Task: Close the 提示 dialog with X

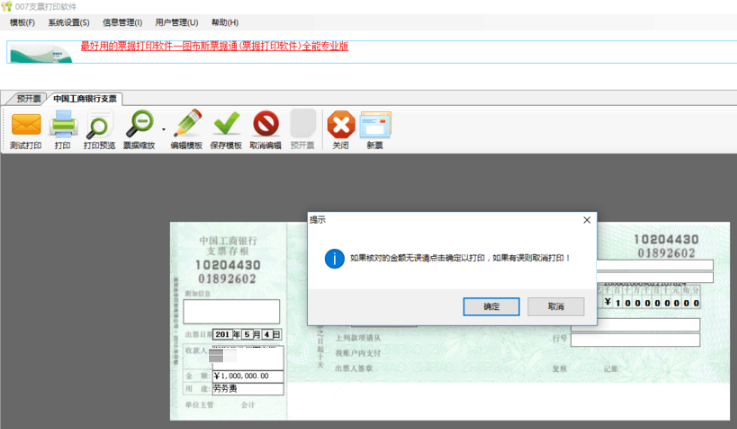Action: tap(587, 220)
